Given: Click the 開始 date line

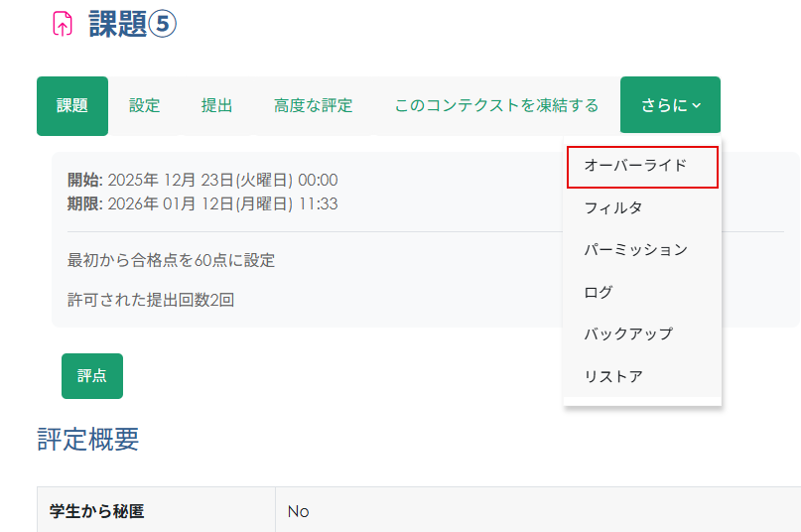Looking at the screenshot, I should [x=202, y=180].
